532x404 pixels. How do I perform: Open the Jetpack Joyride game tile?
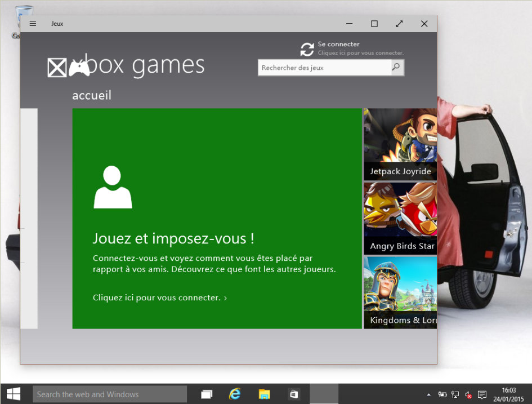(400, 144)
